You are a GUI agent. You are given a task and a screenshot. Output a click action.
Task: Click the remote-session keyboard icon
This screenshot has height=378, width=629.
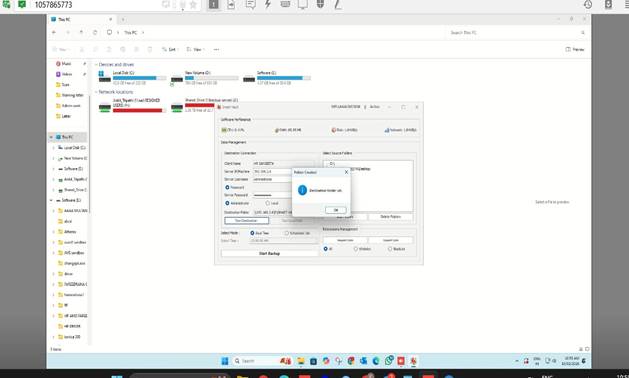(285, 4)
